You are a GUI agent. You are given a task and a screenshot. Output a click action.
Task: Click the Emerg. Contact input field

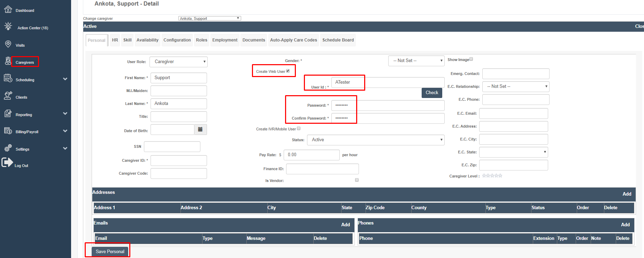(x=516, y=74)
